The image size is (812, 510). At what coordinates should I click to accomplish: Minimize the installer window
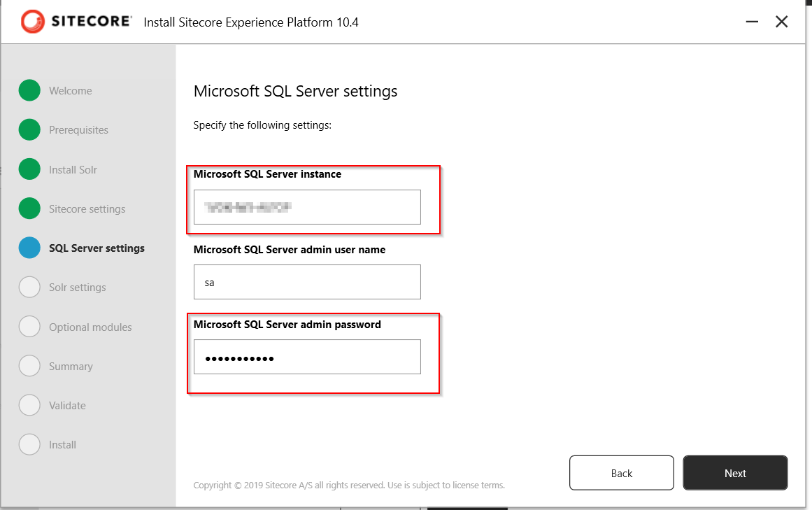(x=752, y=22)
